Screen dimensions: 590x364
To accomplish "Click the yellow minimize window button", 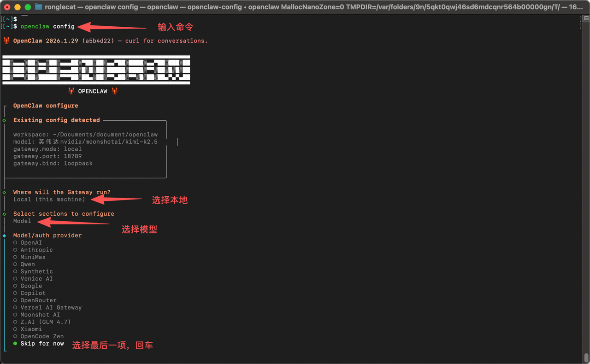I will point(18,7).
